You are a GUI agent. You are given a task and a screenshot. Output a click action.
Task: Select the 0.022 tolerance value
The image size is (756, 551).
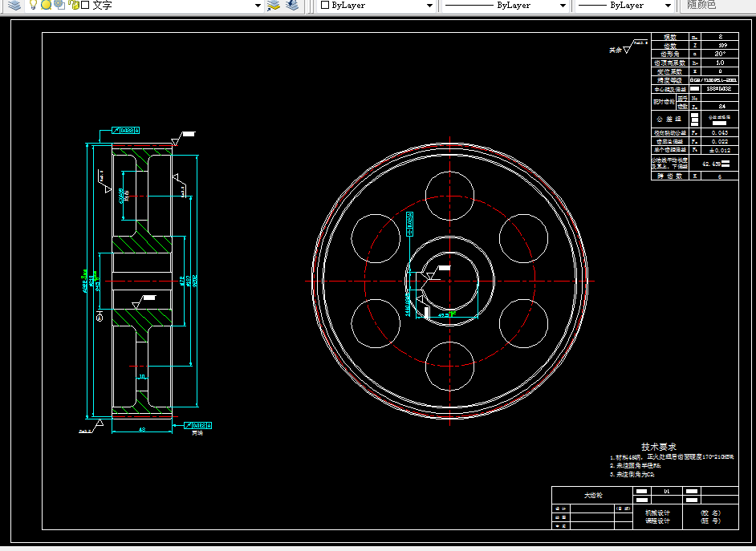coord(720,142)
